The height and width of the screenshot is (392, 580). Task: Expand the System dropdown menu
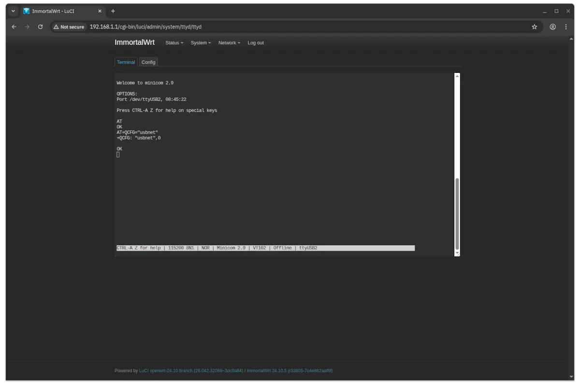click(201, 43)
